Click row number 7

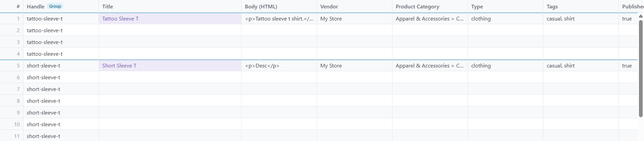pos(12,89)
